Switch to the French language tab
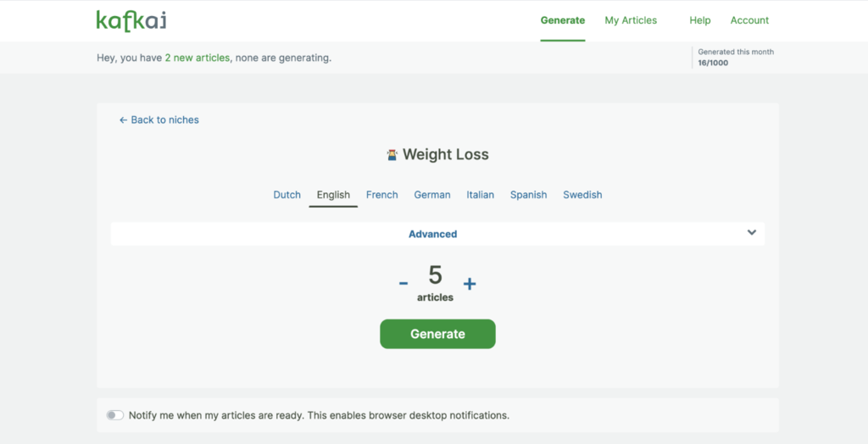Screen dimensions: 868x444 pos(381,195)
